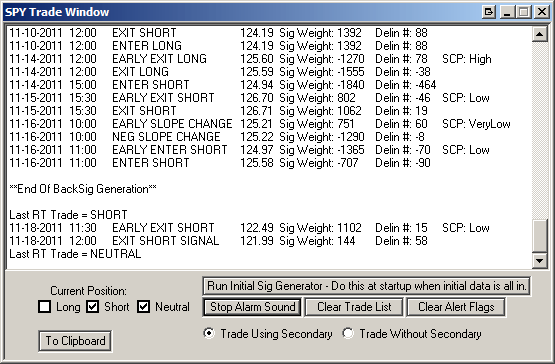Click Clear Trade List button
Viewport: 555px width, 364px height.
click(x=354, y=307)
